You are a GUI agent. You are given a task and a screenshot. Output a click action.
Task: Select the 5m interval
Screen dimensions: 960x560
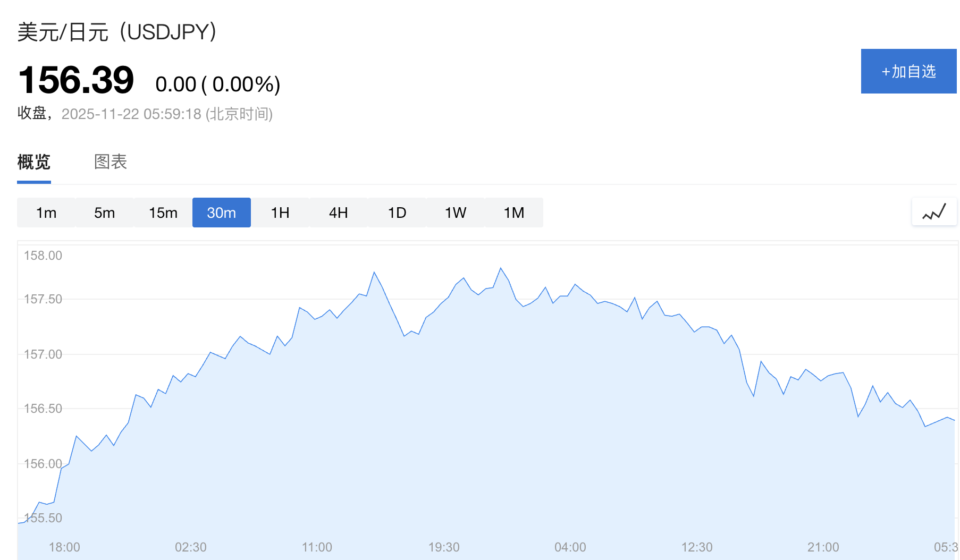pos(105,213)
